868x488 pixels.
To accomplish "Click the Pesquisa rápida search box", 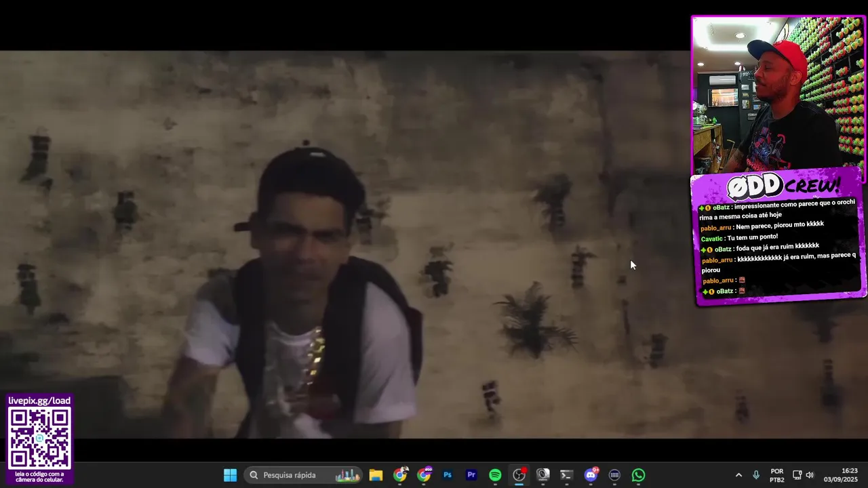I will 303,475.
